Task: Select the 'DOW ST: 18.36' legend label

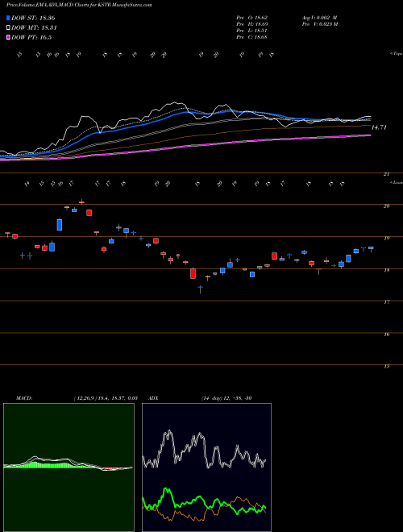Action: pos(33,18)
